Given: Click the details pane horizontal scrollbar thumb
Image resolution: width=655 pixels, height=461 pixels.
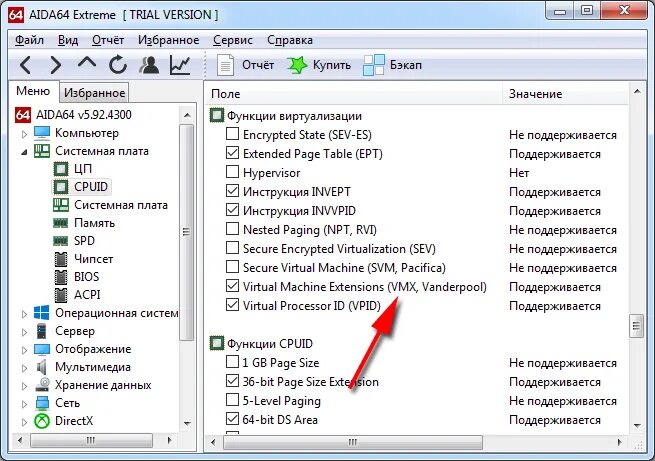Looking at the screenshot, I should pos(353,442).
